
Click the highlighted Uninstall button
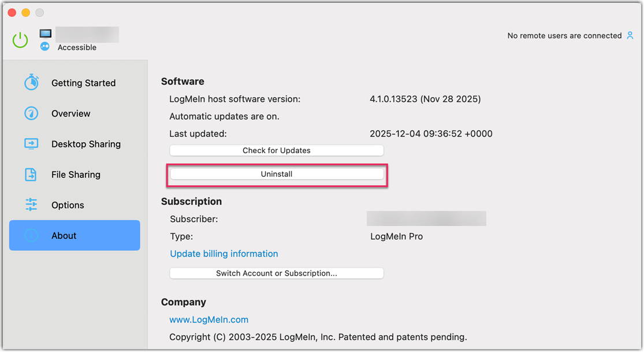276,173
